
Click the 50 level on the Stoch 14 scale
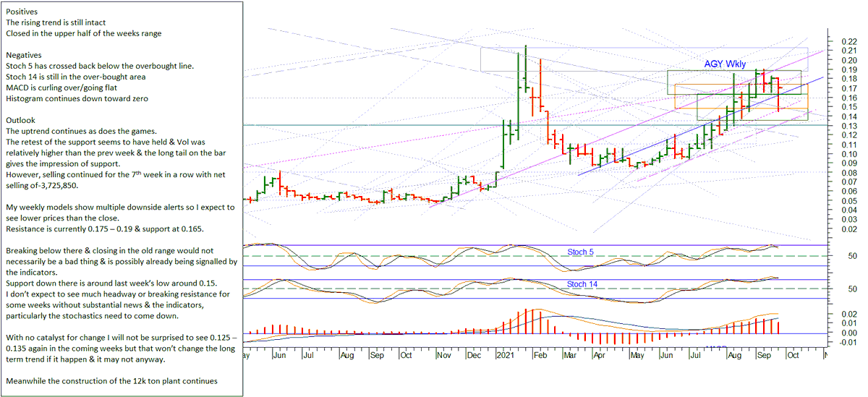pos(853,289)
